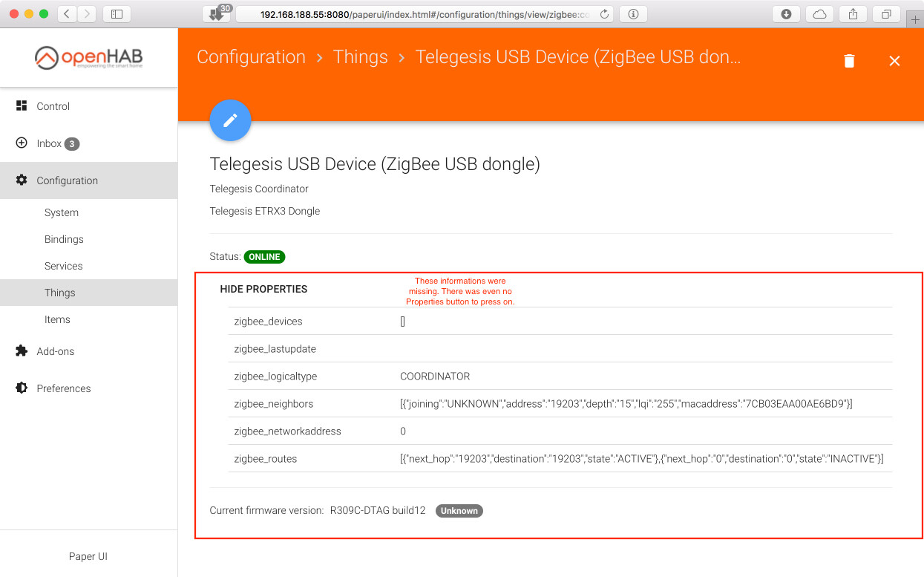
Task: Click the Unknown firmware badge
Action: point(459,511)
